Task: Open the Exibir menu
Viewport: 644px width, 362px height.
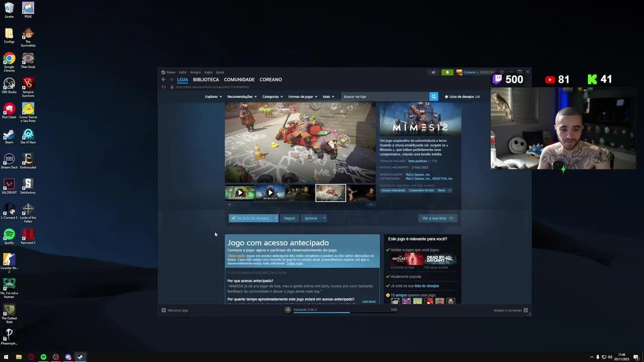Action: [183, 72]
